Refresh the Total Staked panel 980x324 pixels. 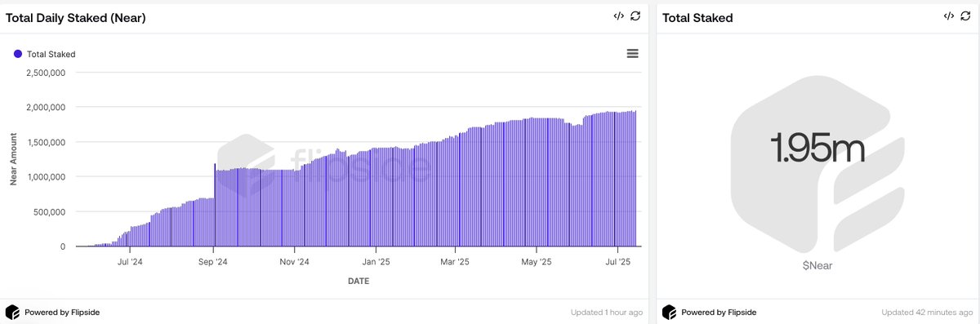(x=964, y=16)
